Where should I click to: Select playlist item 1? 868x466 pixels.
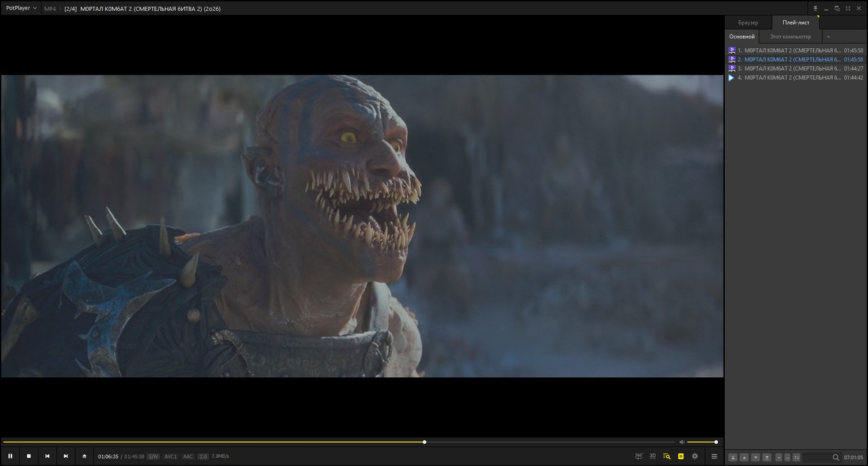point(795,50)
